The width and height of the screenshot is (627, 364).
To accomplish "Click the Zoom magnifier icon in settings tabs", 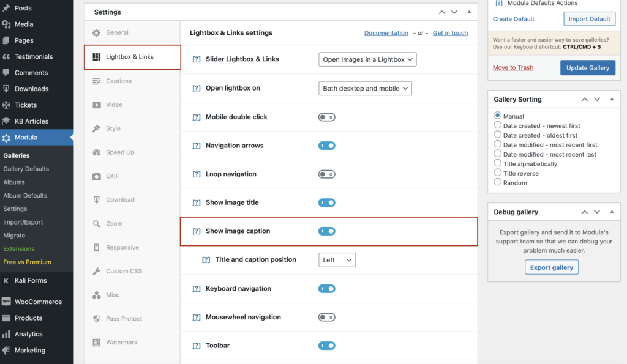I will pos(97,224).
